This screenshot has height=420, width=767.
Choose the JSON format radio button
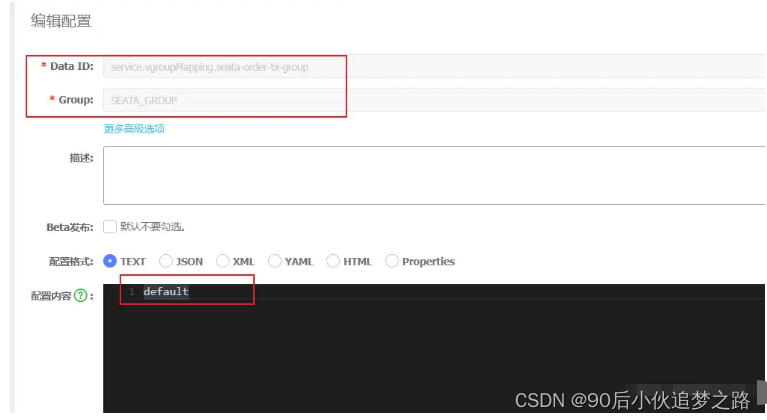pyautogui.click(x=166, y=261)
